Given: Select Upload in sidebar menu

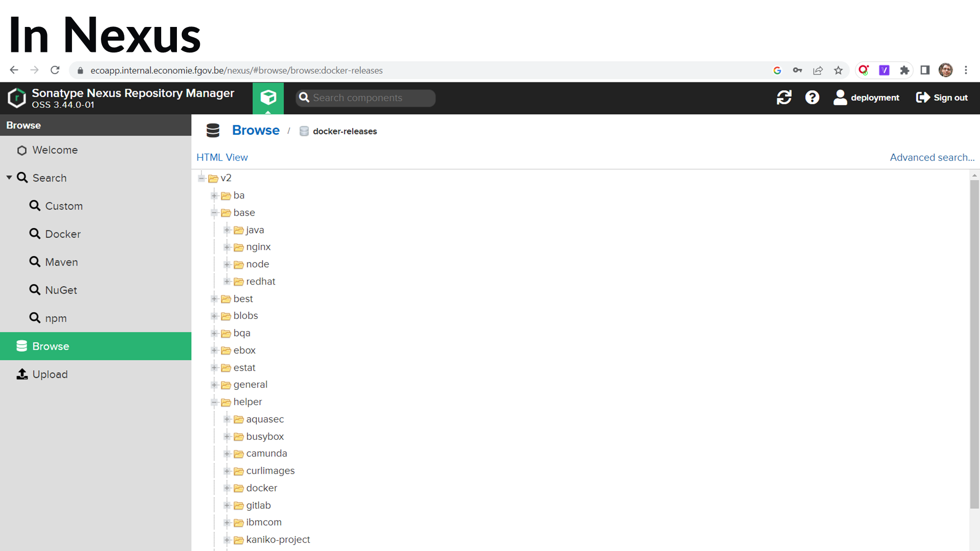Looking at the screenshot, I should [x=49, y=374].
